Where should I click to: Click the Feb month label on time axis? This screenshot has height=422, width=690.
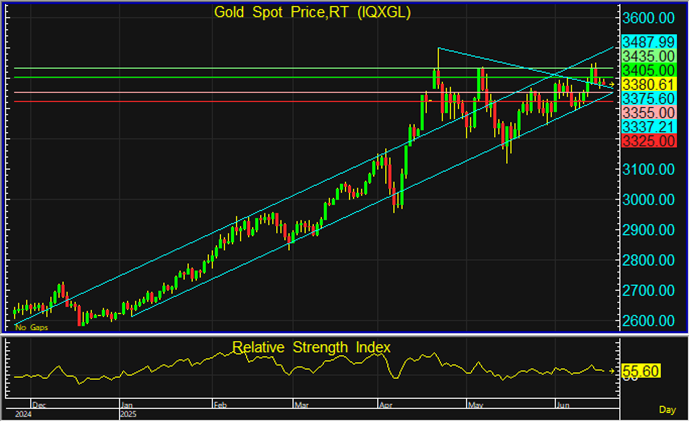pos(220,405)
